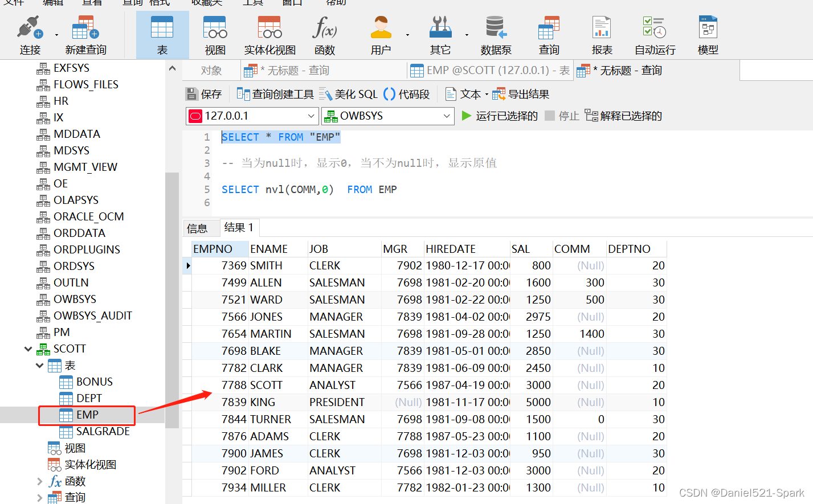The height and width of the screenshot is (504, 813).
Task: Click 美化 SQL beautify button
Action: (x=348, y=94)
